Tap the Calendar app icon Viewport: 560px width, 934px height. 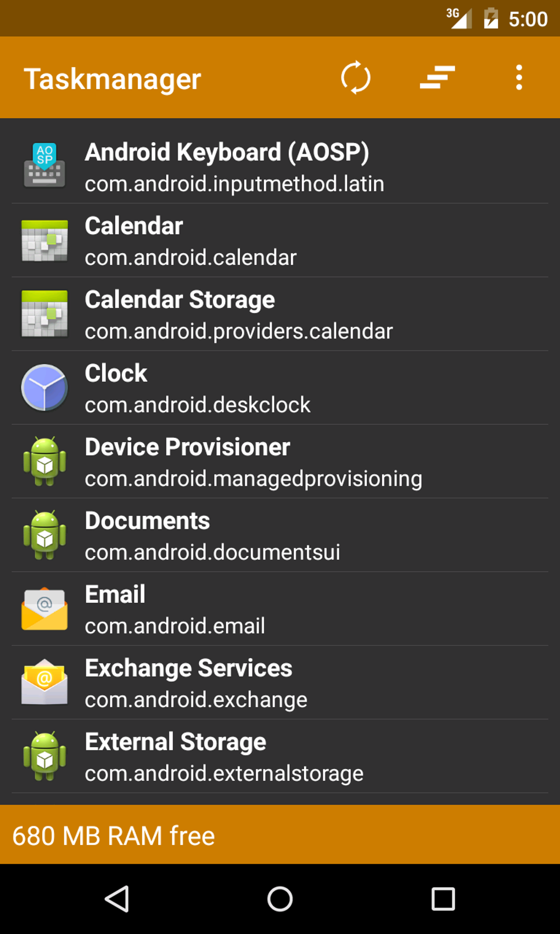pyautogui.click(x=44, y=241)
